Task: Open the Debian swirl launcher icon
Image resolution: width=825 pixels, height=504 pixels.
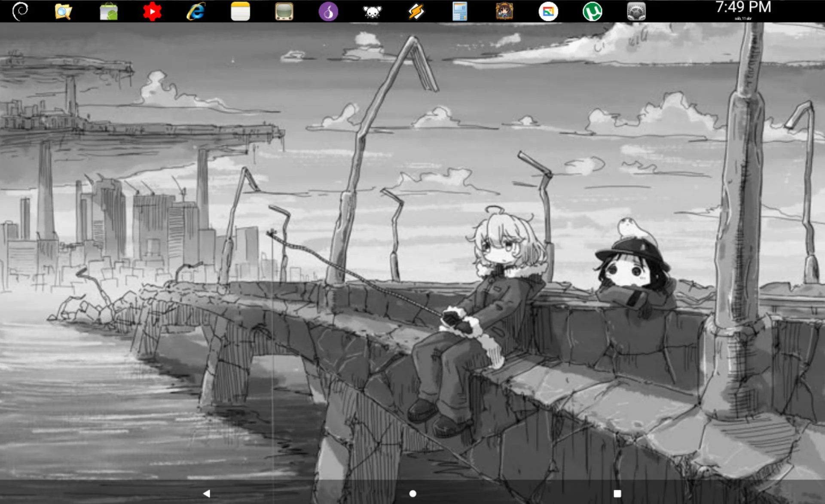Action: [20, 11]
